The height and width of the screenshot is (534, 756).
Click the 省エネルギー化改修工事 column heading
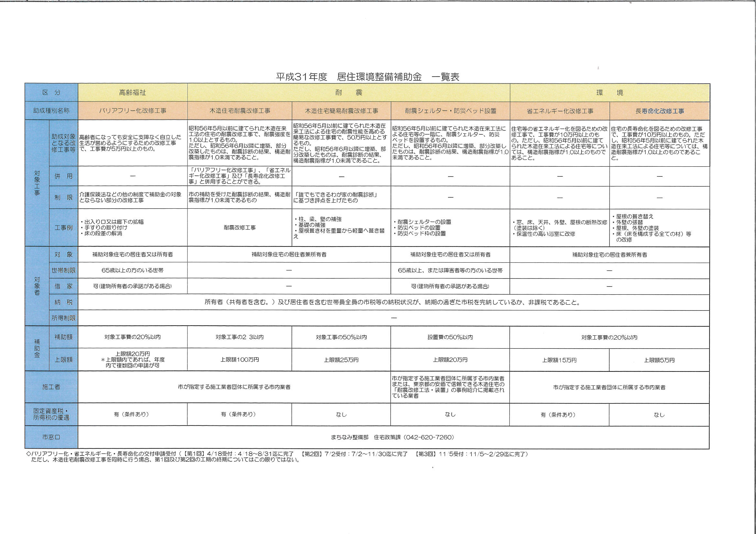560,111
